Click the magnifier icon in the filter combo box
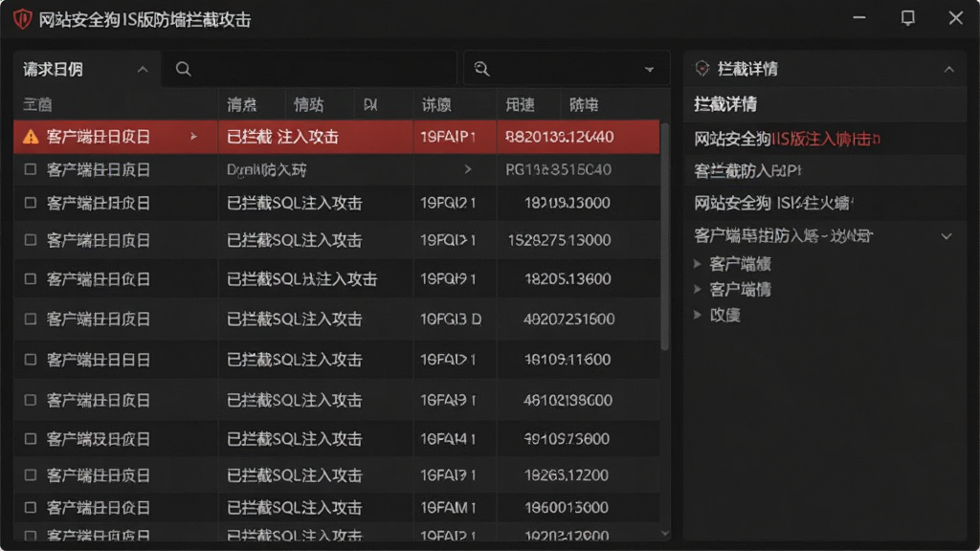This screenshot has width=980, height=551. (481, 69)
